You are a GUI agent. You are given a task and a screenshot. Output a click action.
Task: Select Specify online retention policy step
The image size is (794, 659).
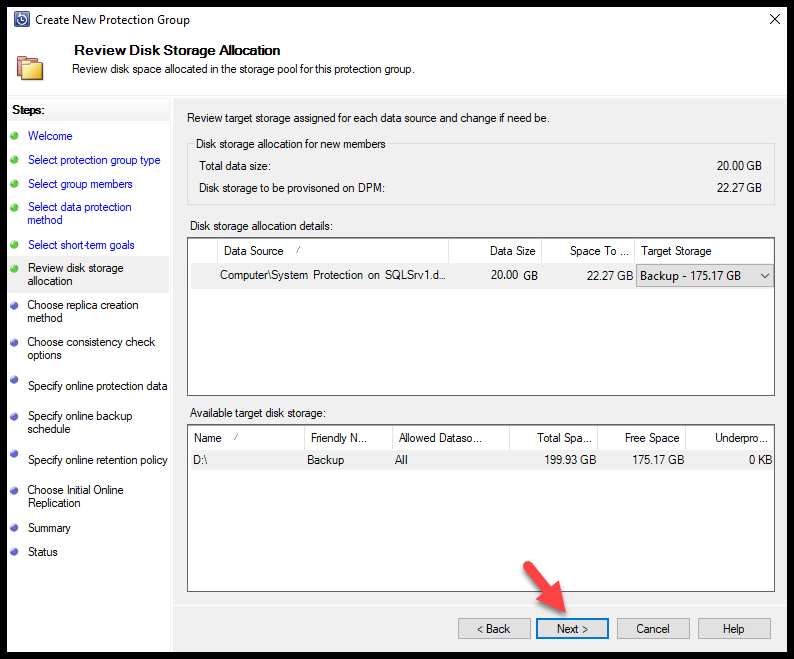click(x=97, y=460)
